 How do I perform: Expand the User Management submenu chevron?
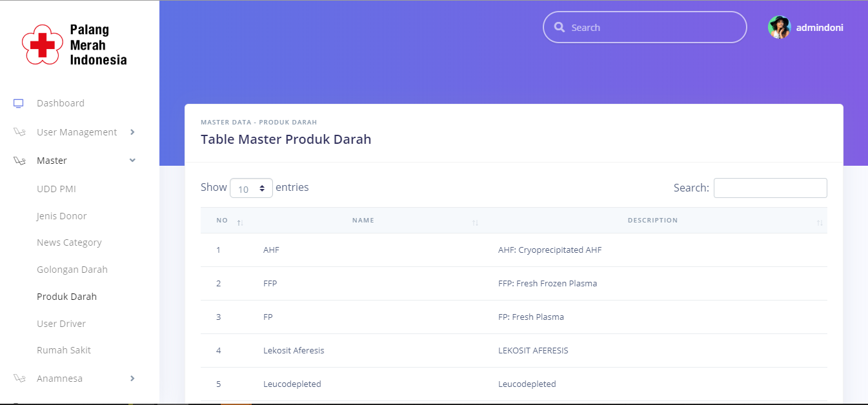(132, 132)
